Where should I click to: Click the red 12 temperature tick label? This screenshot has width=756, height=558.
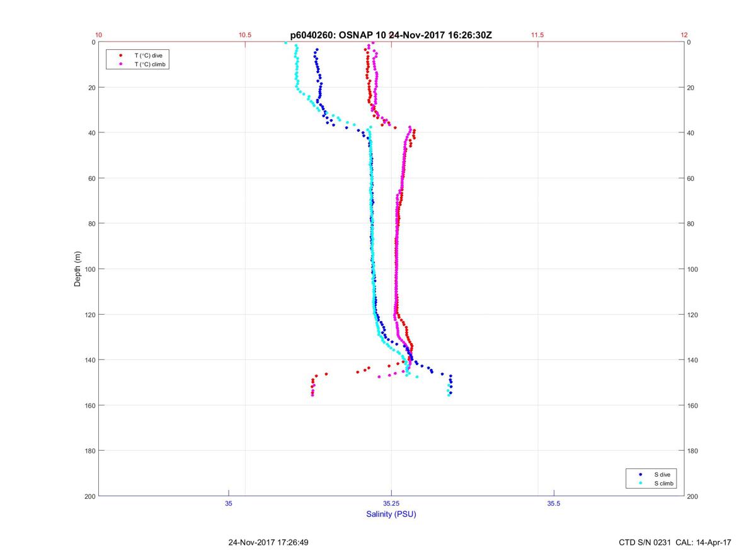point(684,35)
